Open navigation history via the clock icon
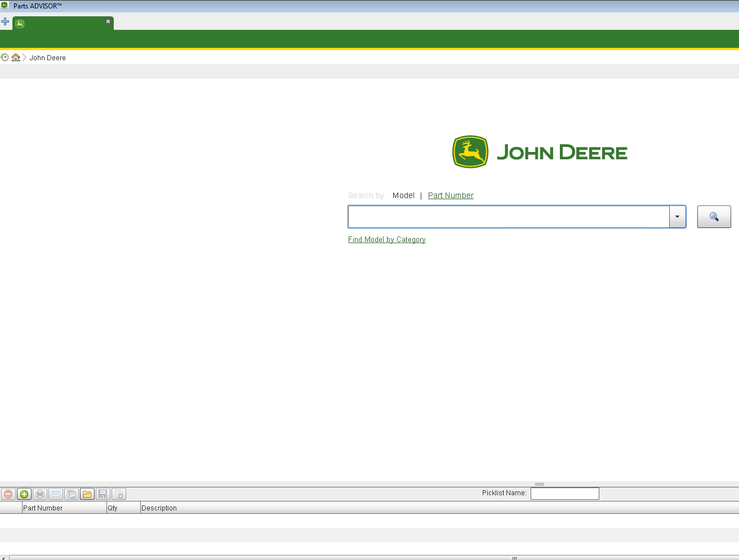The width and height of the screenshot is (739, 560). tap(5, 57)
